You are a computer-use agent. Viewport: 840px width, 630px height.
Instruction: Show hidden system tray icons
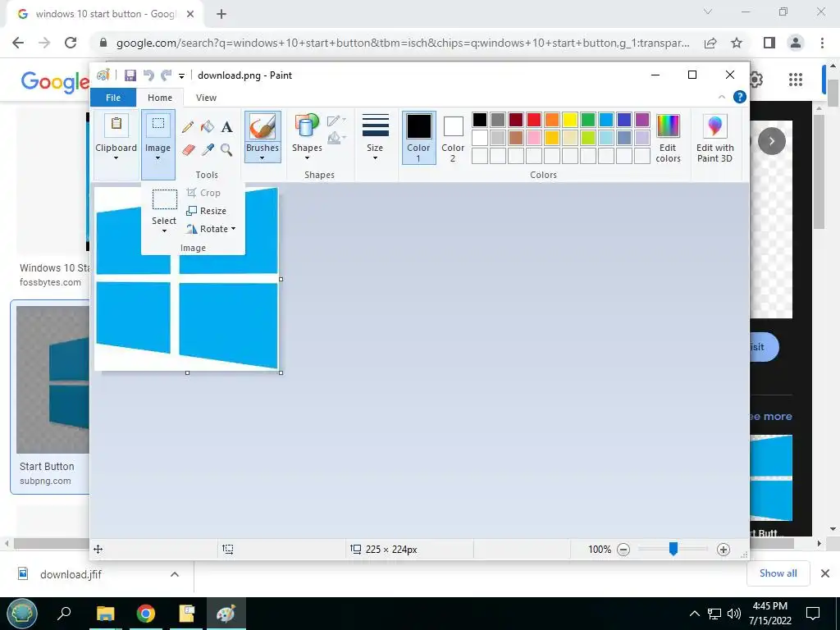click(x=694, y=614)
